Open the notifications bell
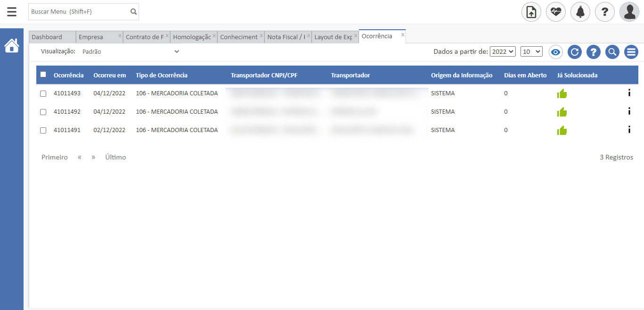 (580, 12)
